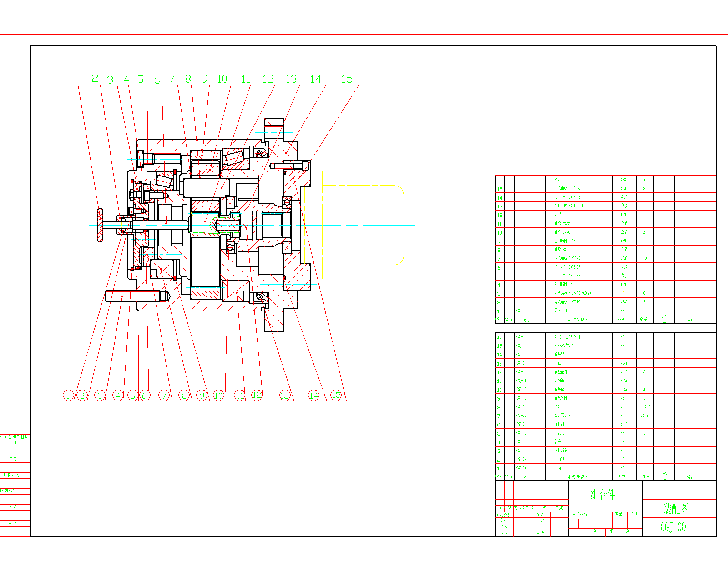
Task: Select the green 组合件 title text
Action: [x=603, y=494]
